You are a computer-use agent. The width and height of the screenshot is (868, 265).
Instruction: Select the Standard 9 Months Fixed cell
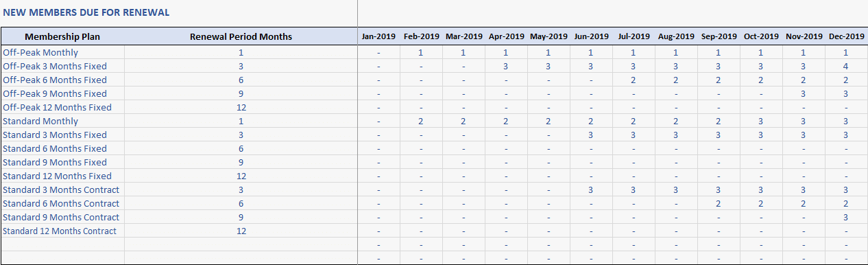tap(62, 162)
